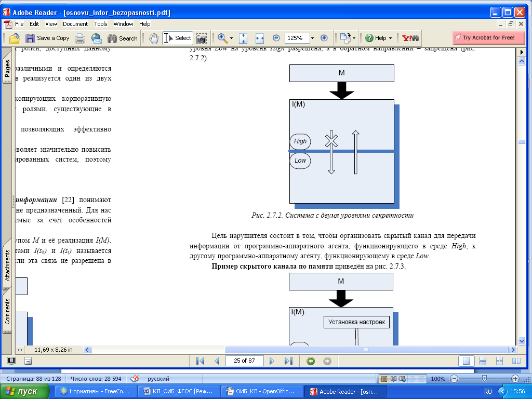Click Save a Copy button
This screenshot has height=399, width=532.
pos(47,38)
